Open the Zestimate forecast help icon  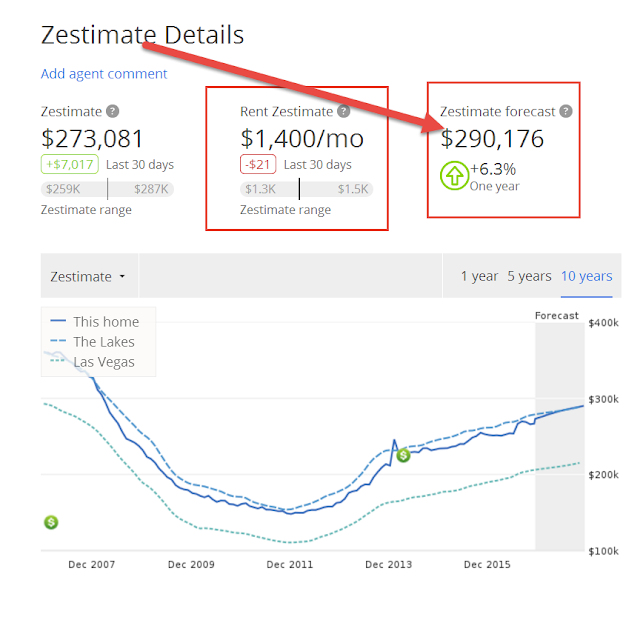(x=566, y=111)
